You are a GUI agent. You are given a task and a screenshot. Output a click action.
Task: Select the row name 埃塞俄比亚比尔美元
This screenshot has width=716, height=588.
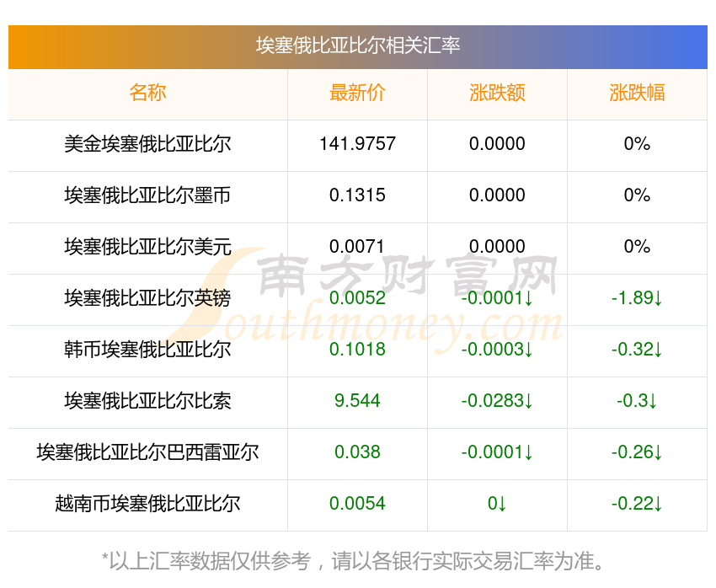click(x=147, y=247)
